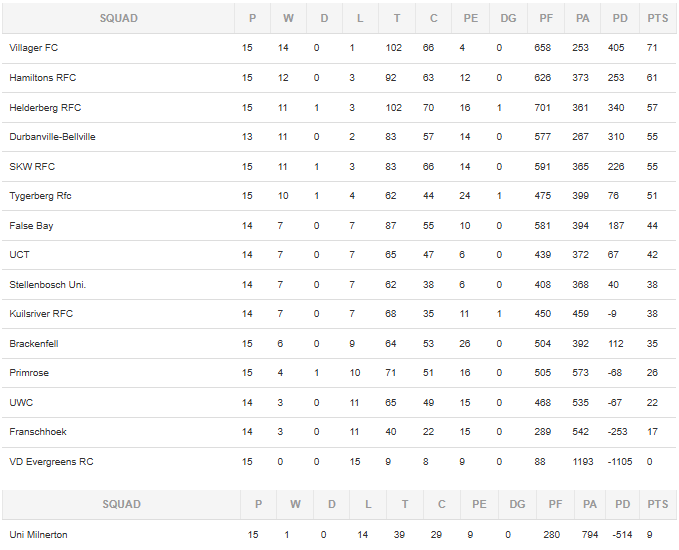Click the SQUAD column header in top table
Image resolution: width=679 pixels, height=550 pixels.
[x=118, y=18]
